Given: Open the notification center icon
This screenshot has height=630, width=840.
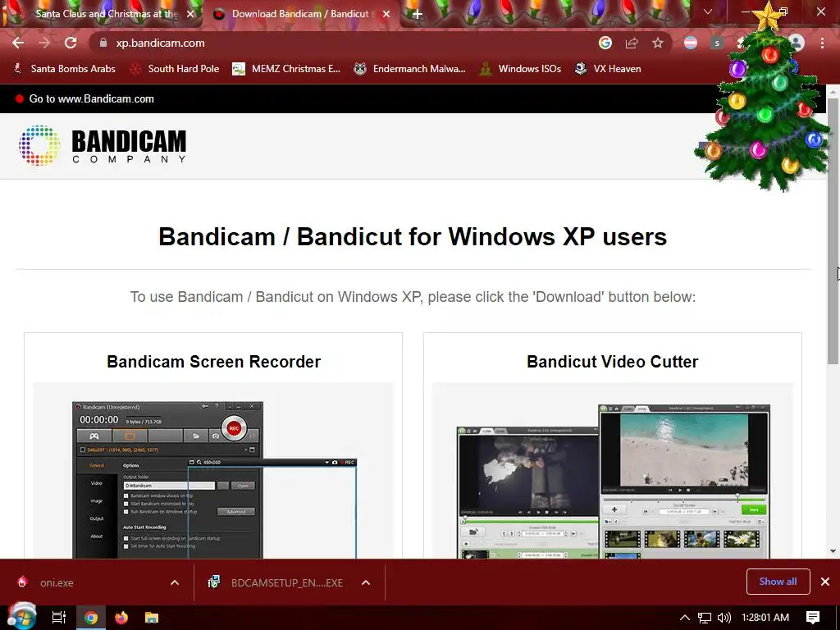Looking at the screenshot, I should click(x=813, y=618).
